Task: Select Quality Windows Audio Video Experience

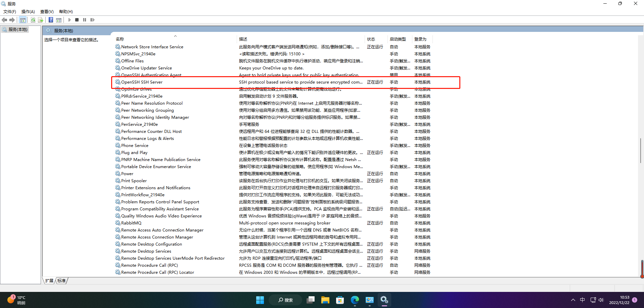Action: [273, 216]
